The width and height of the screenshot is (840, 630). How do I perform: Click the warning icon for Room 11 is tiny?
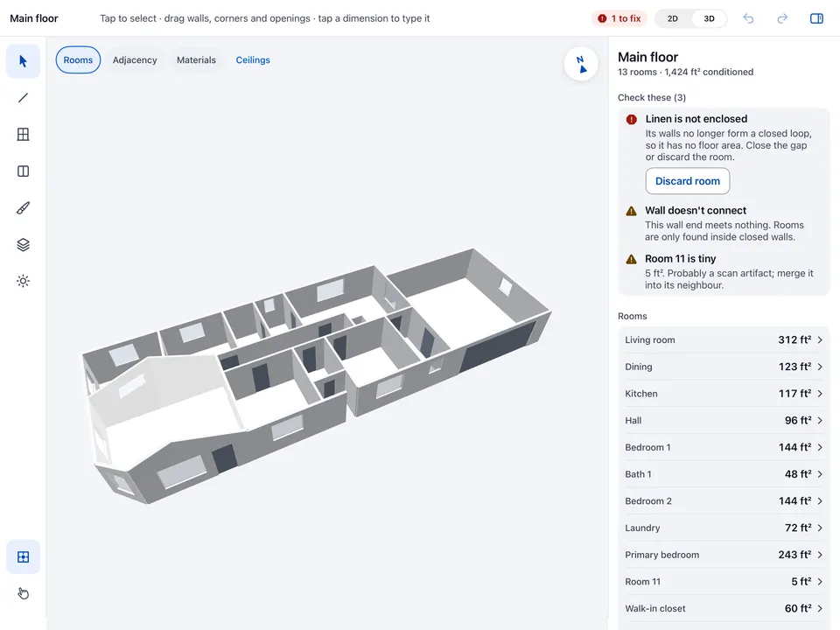(632, 259)
